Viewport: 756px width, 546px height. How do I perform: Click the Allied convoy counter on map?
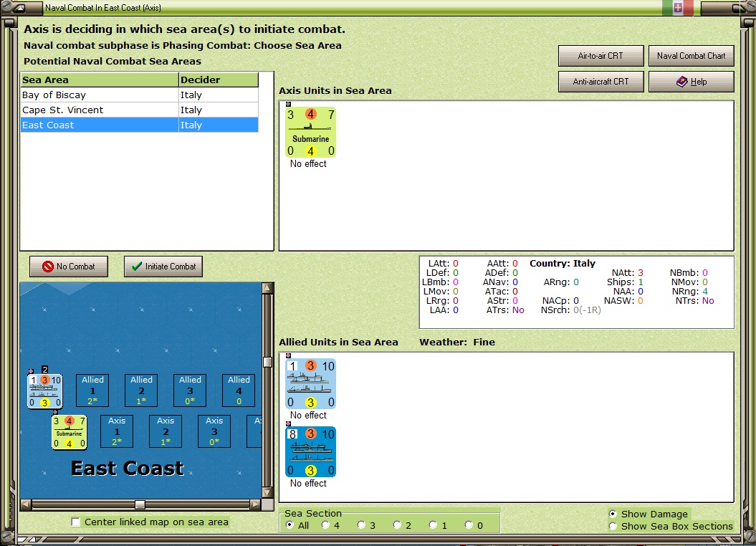(45, 391)
